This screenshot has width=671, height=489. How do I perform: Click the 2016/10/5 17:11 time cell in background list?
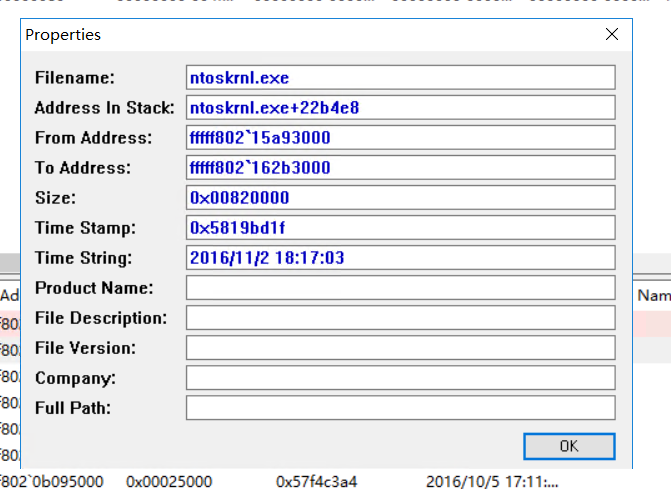tap(492, 481)
